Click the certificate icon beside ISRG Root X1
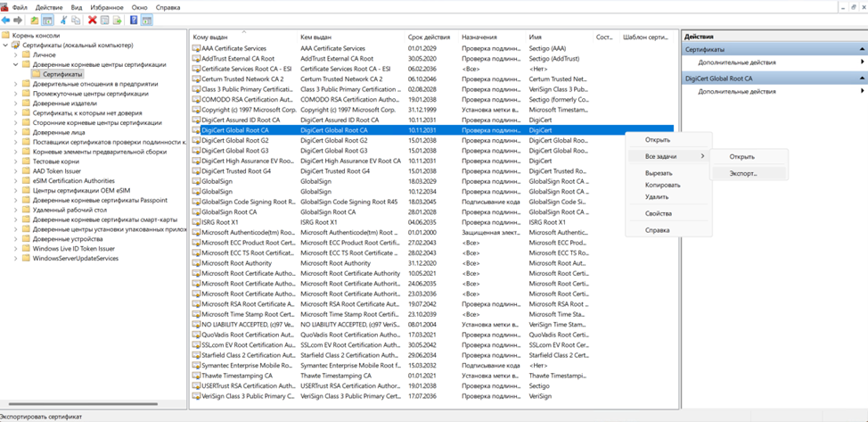The height and width of the screenshot is (422, 868). tap(196, 222)
